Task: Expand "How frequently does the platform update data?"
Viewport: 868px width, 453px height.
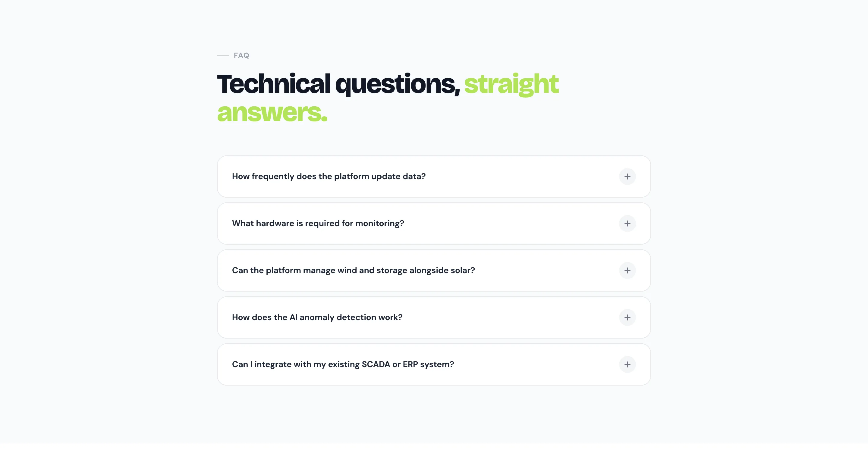Action: click(329, 177)
